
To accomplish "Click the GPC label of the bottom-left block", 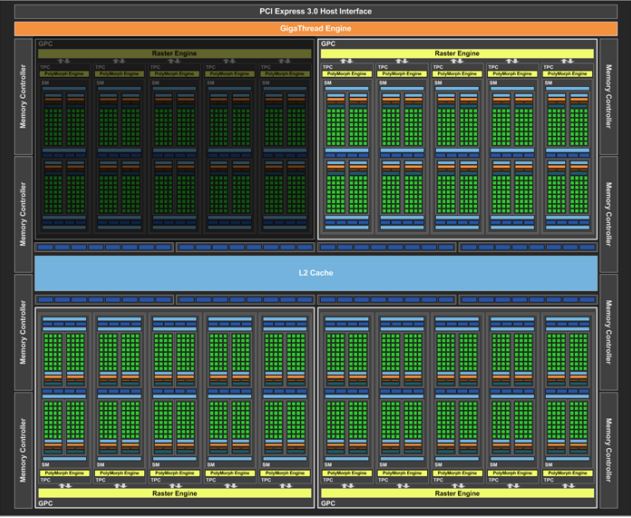I will pos(45,503).
